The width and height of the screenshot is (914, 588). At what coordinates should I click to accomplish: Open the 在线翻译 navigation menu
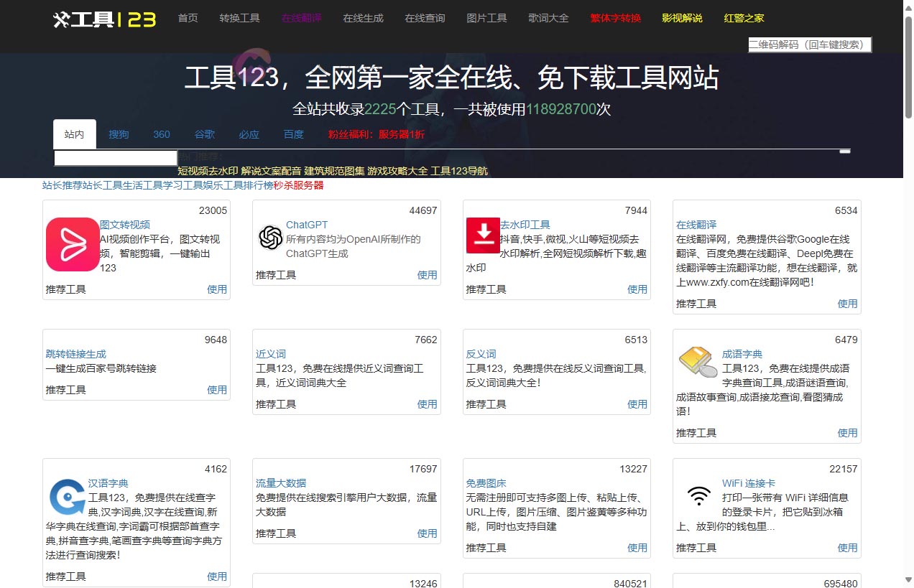tap(301, 18)
